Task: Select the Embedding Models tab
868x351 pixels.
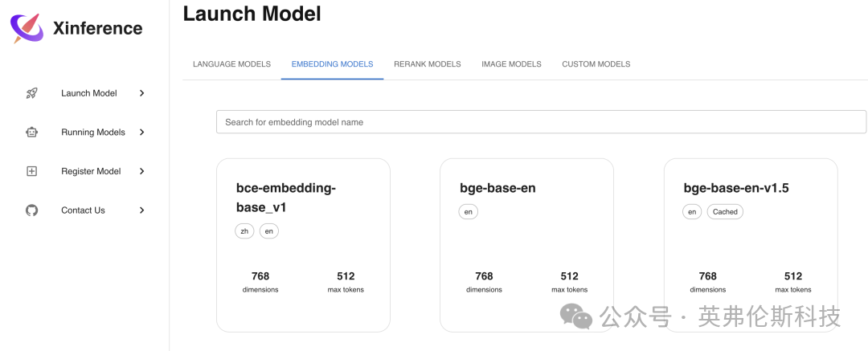Action: click(x=332, y=64)
